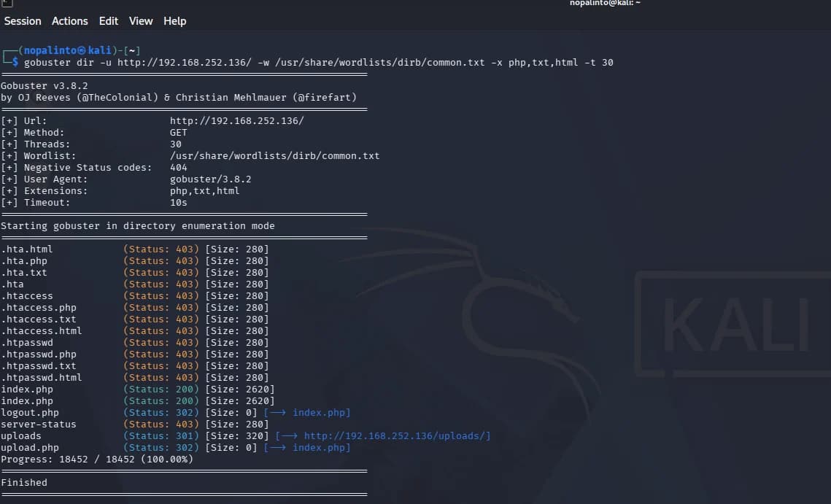
Task: Open the Help menu
Action: coord(174,21)
